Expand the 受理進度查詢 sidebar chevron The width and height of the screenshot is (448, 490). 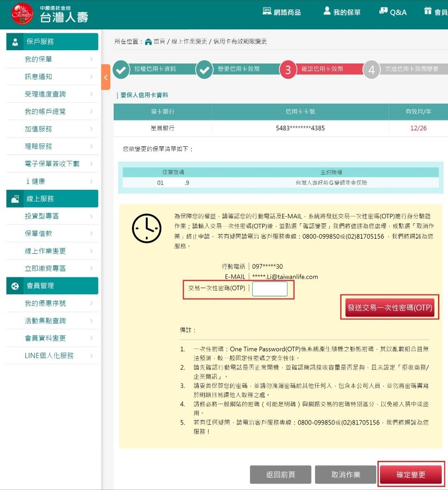91,94
